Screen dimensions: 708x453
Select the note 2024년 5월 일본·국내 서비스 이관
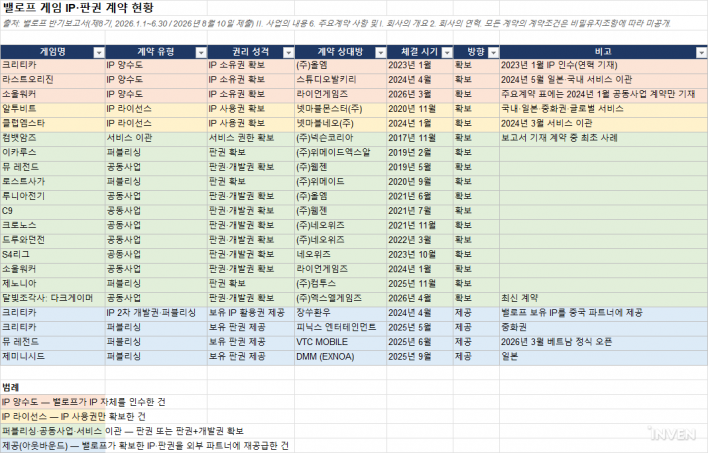point(603,80)
